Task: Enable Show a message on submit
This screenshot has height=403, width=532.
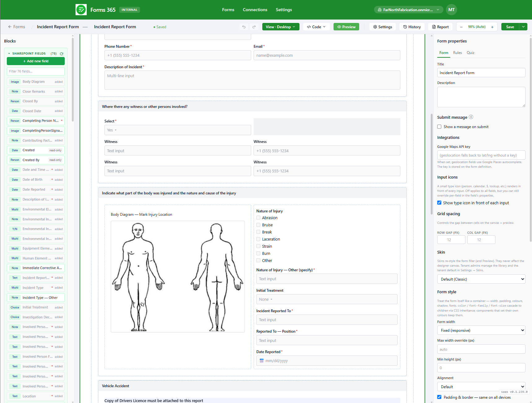Action: coord(439,126)
